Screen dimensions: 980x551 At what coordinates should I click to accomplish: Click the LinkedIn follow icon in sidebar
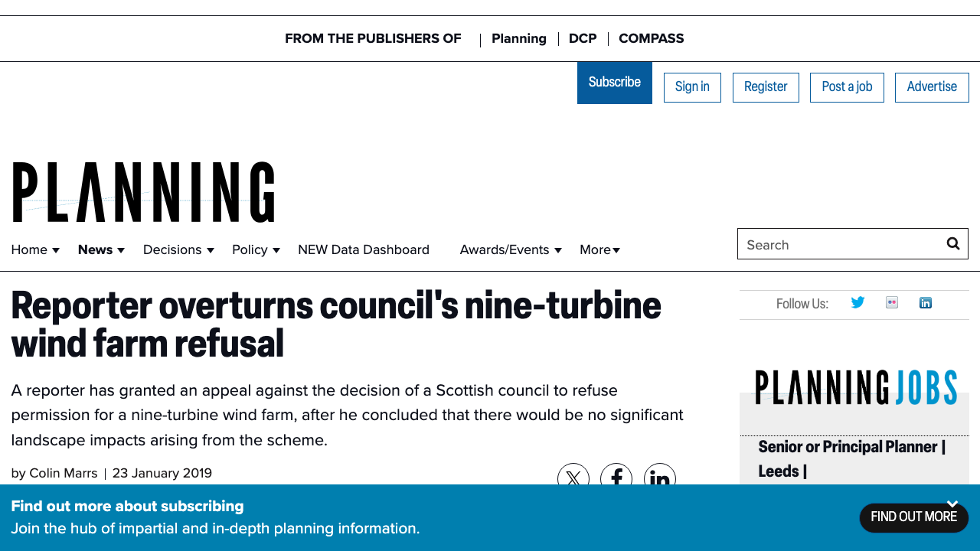pyautogui.click(x=926, y=303)
